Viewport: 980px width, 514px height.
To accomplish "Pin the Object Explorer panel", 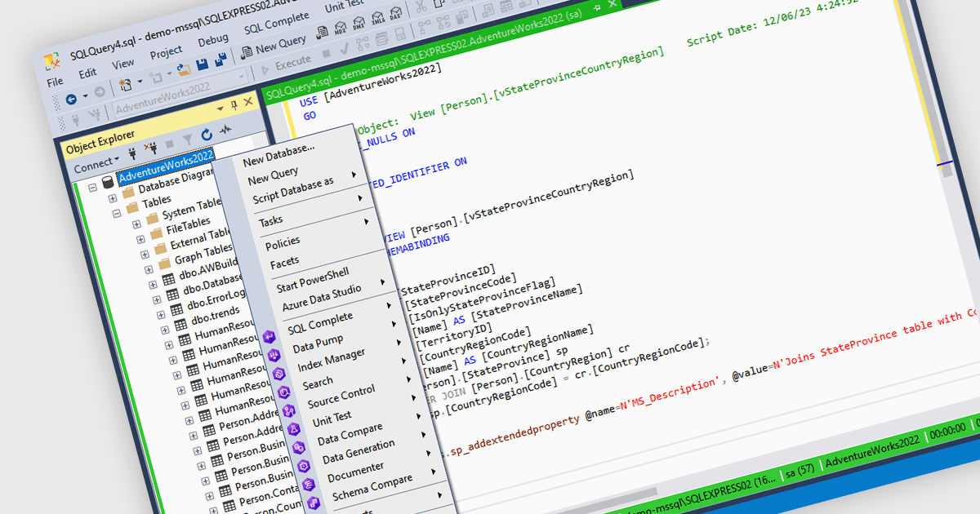I will pos(234,105).
